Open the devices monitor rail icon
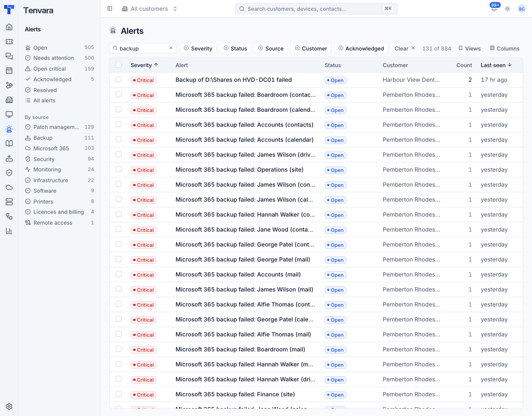 click(9, 114)
